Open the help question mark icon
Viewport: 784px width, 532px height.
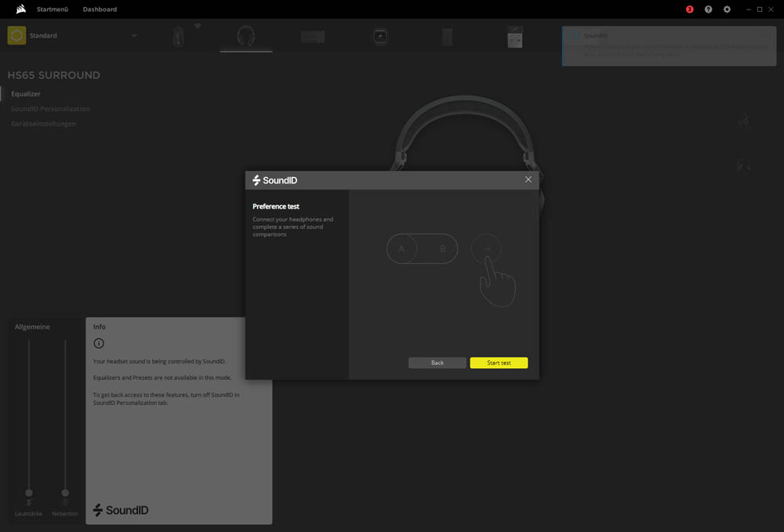(708, 9)
